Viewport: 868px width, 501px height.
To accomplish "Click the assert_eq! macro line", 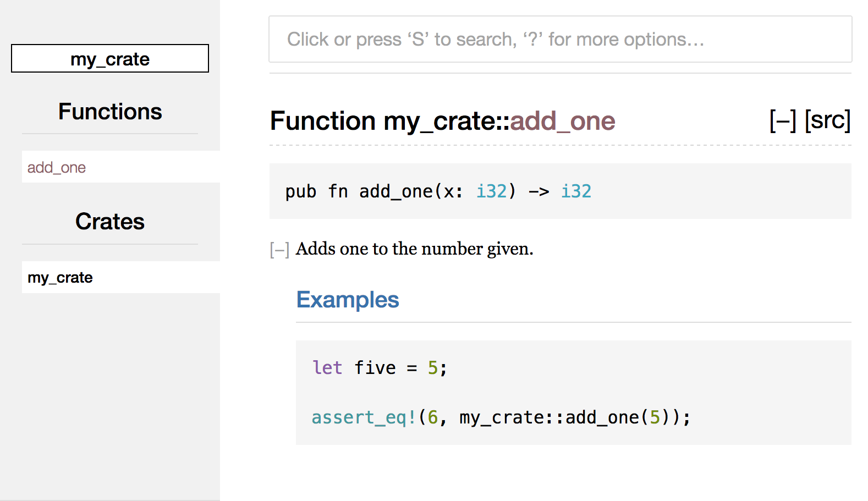I will [501, 417].
